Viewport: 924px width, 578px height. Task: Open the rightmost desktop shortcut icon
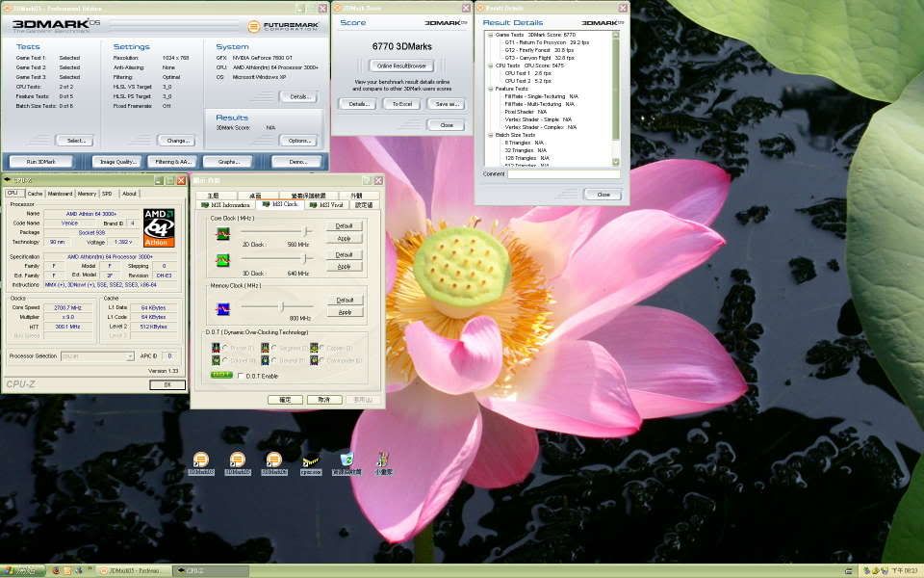coord(383,460)
